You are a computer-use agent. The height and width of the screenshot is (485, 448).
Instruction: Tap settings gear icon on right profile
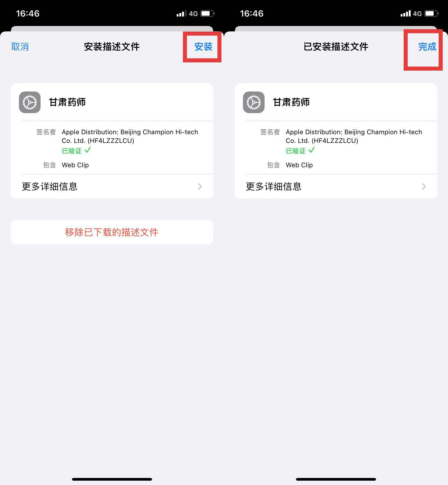(x=254, y=102)
